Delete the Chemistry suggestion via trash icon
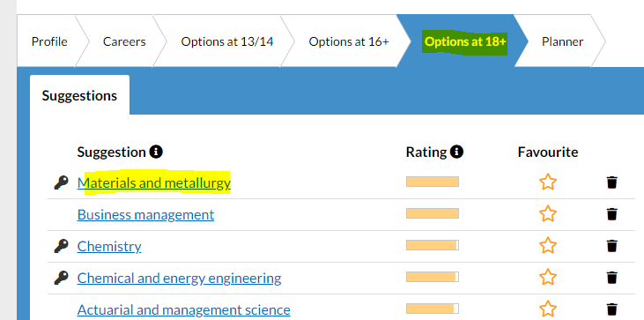644x320 pixels. point(612,246)
